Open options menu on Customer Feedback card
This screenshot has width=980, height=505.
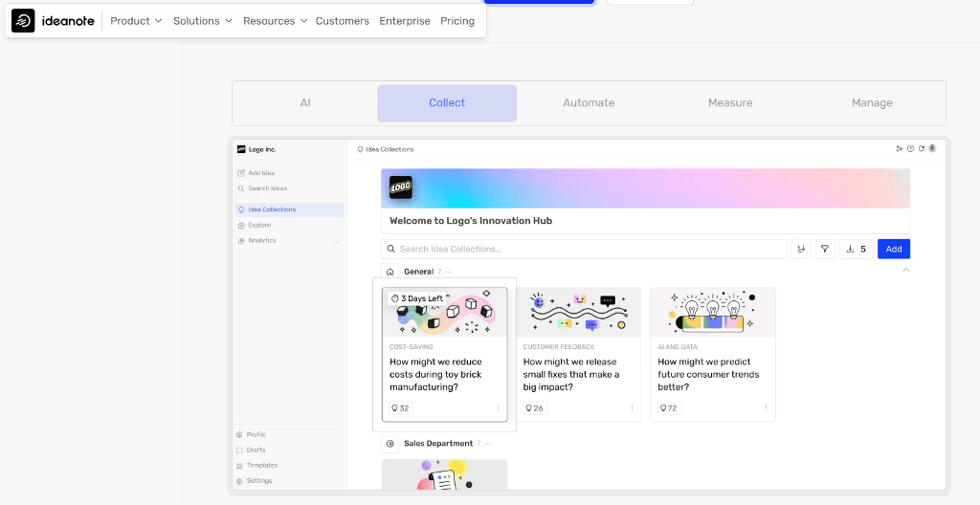pyautogui.click(x=632, y=408)
